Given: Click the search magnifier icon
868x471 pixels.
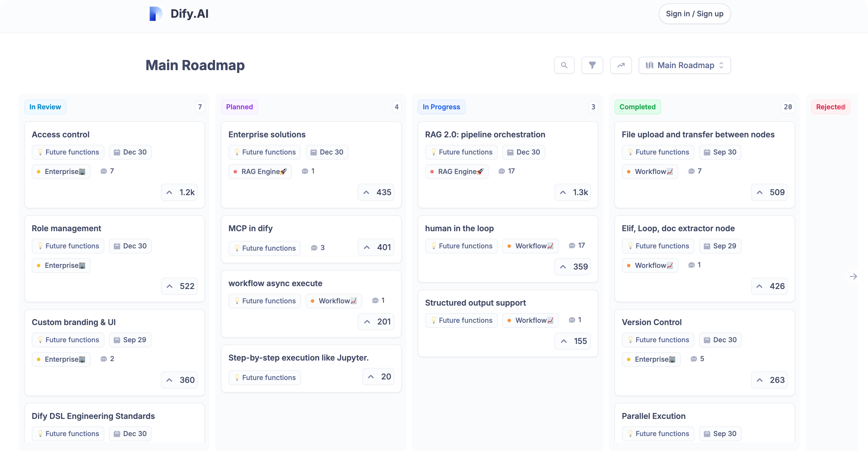Looking at the screenshot, I should 564,65.
